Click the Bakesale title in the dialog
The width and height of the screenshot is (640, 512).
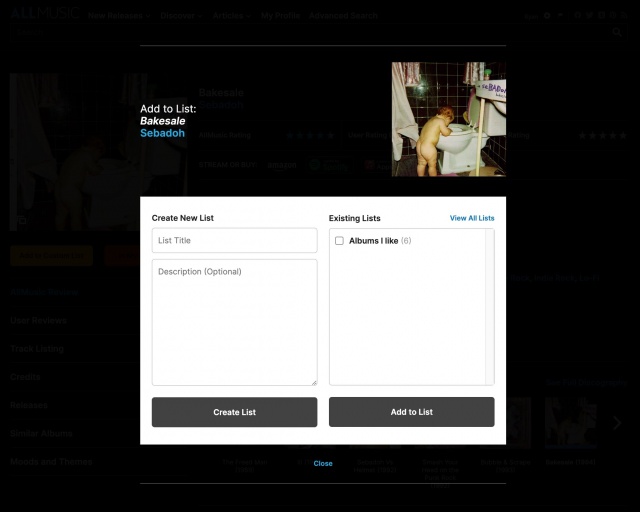[162, 121]
